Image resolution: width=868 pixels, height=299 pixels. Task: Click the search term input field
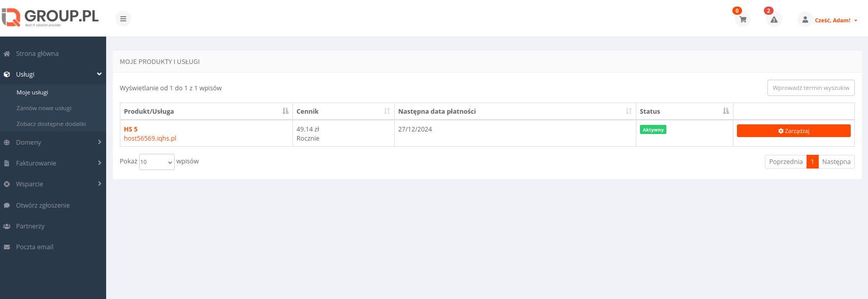[811, 88]
